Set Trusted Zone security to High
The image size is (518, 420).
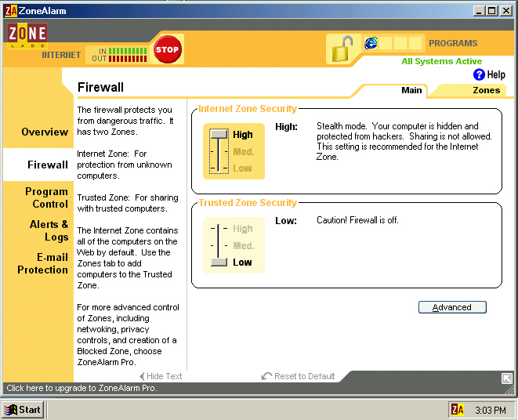[x=243, y=229]
